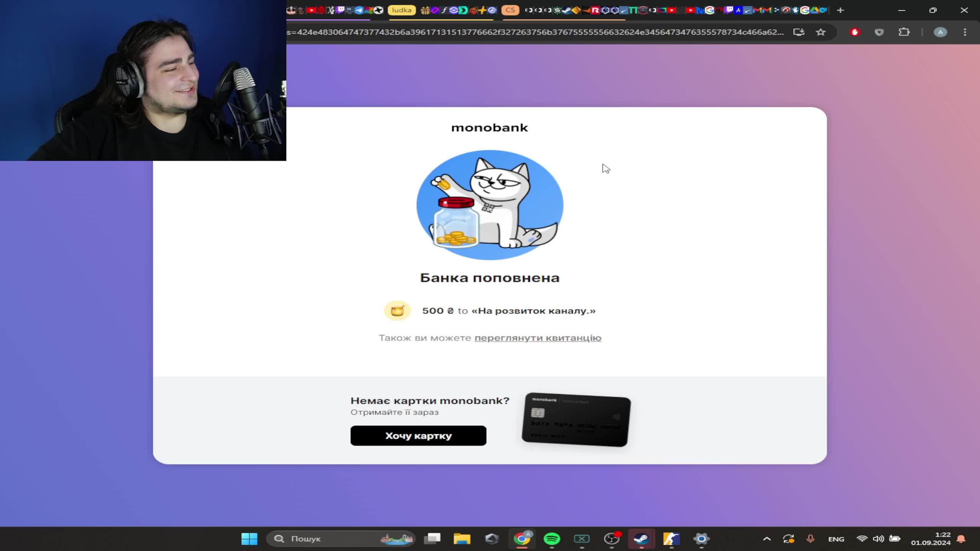Click the install app icon in address bar

(x=799, y=32)
